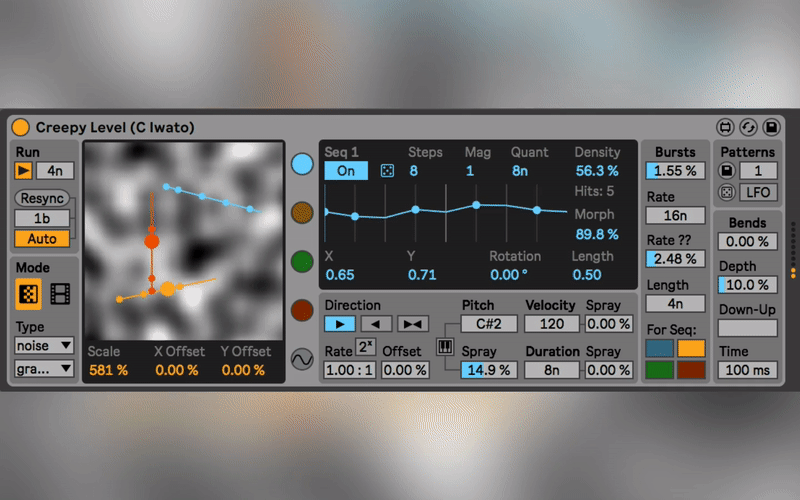This screenshot has width=800, height=500.
Task: Open the Bursts Rate 16n selector
Action: click(675, 215)
